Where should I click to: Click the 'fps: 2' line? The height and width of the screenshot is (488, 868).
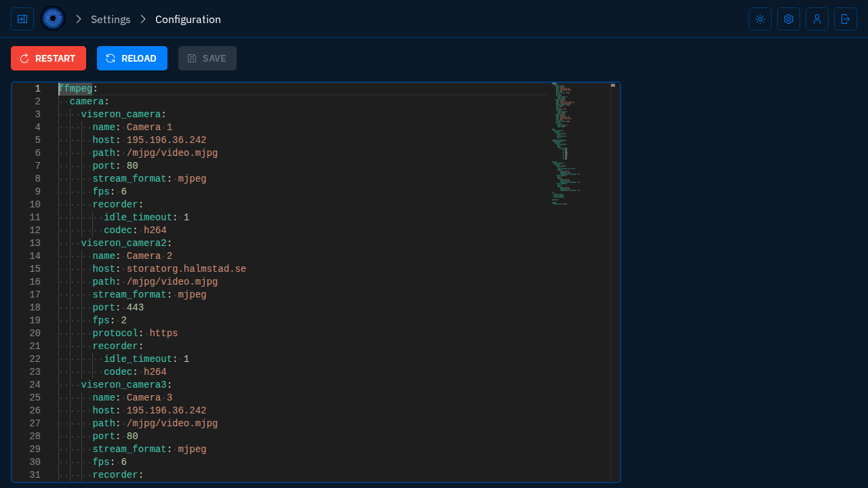110,321
